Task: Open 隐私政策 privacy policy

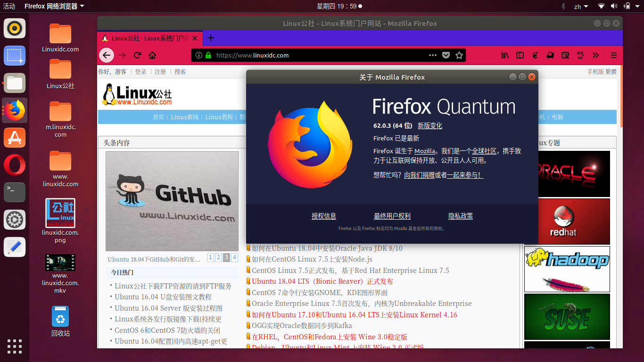Action: (461, 216)
